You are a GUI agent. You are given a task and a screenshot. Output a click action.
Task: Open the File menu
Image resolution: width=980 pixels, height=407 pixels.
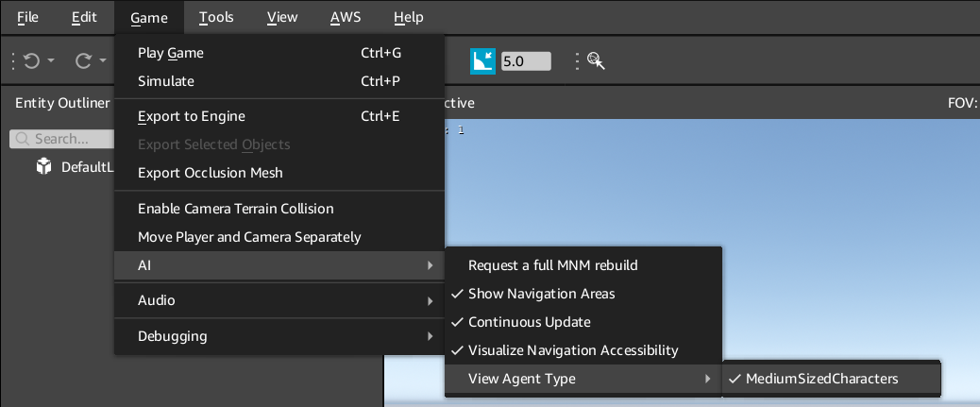point(27,17)
